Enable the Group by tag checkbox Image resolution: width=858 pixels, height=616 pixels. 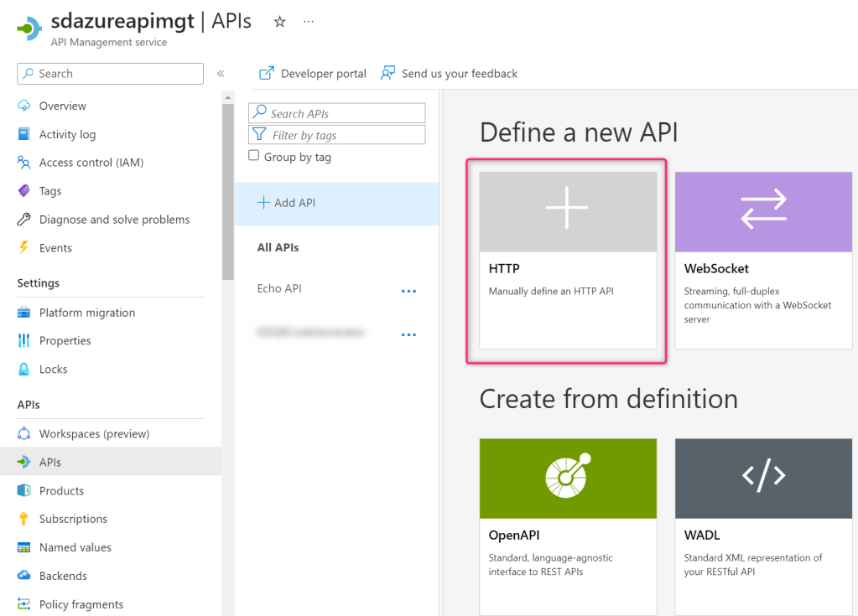point(254,156)
